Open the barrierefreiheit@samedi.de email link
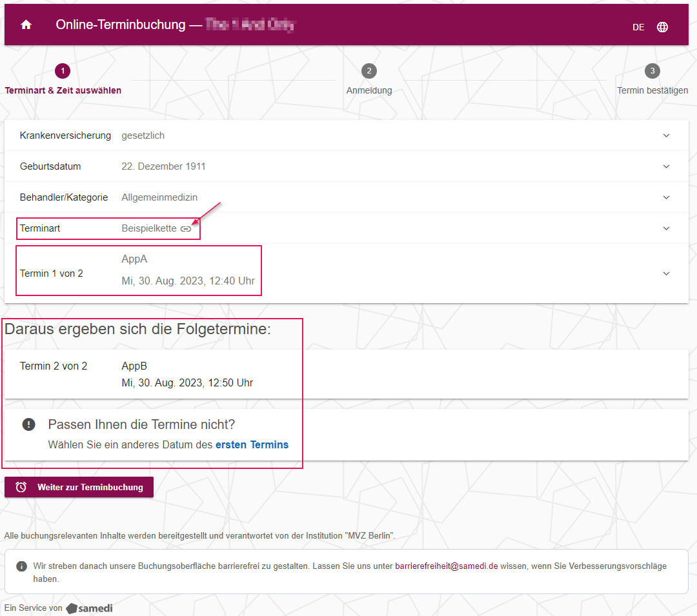Image resolution: width=697 pixels, height=616 pixels. [446, 566]
